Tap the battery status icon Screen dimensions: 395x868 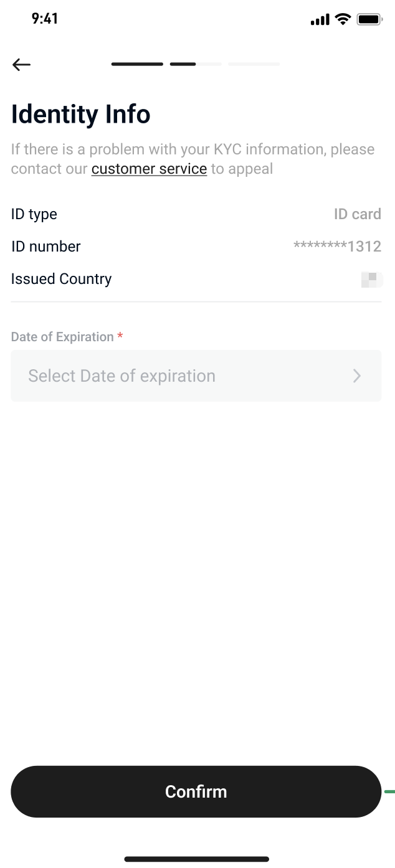[x=369, y=19]
